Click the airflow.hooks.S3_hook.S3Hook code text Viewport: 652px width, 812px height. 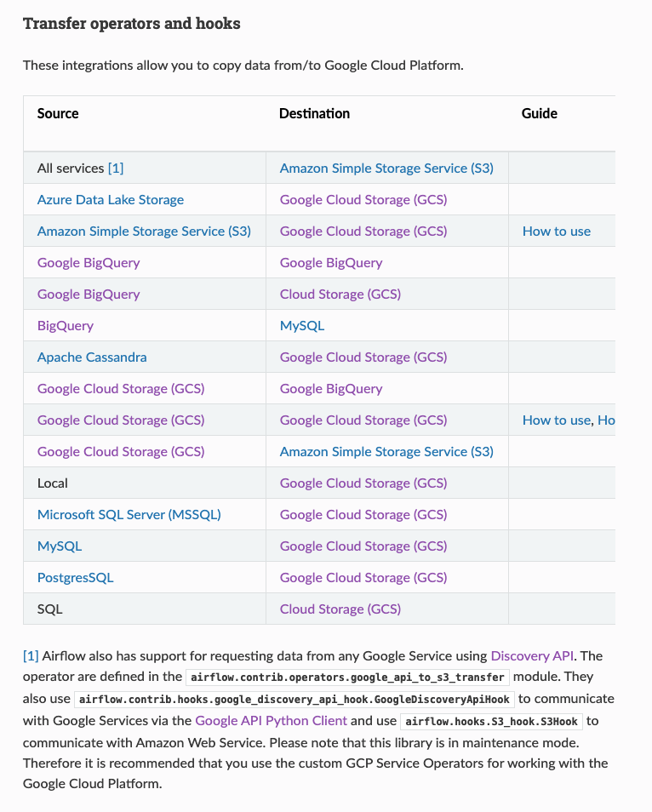point(491,722)
